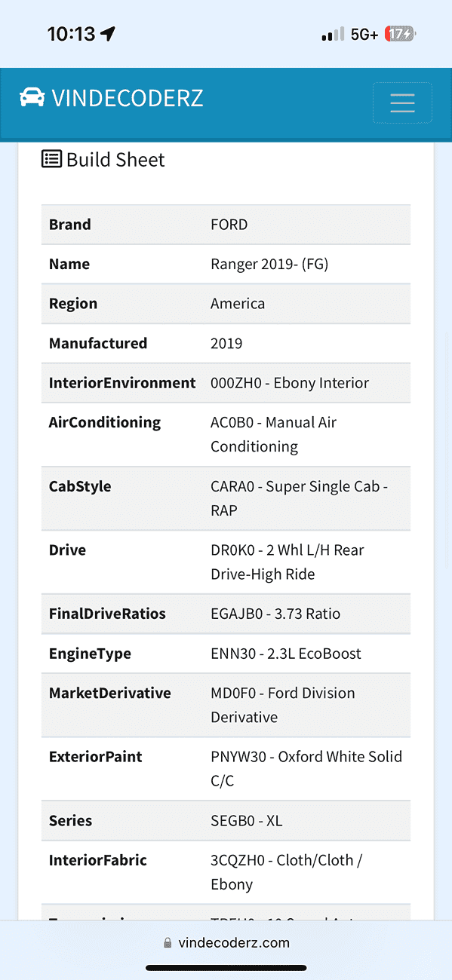
Task: Tap the cellular signal bars icon
Action: tap(332, 35)
